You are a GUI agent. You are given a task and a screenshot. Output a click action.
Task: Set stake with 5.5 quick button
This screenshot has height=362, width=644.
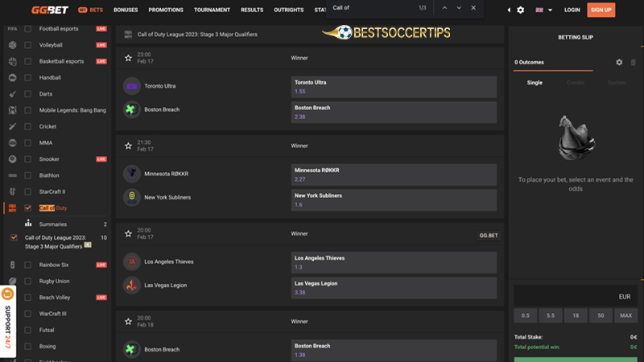[551, 315]
